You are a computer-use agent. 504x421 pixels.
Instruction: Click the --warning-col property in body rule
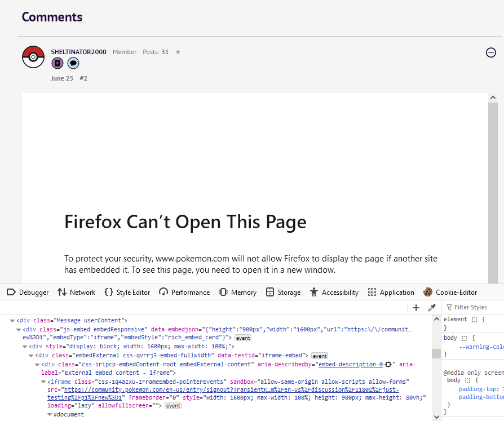[481, 347]
